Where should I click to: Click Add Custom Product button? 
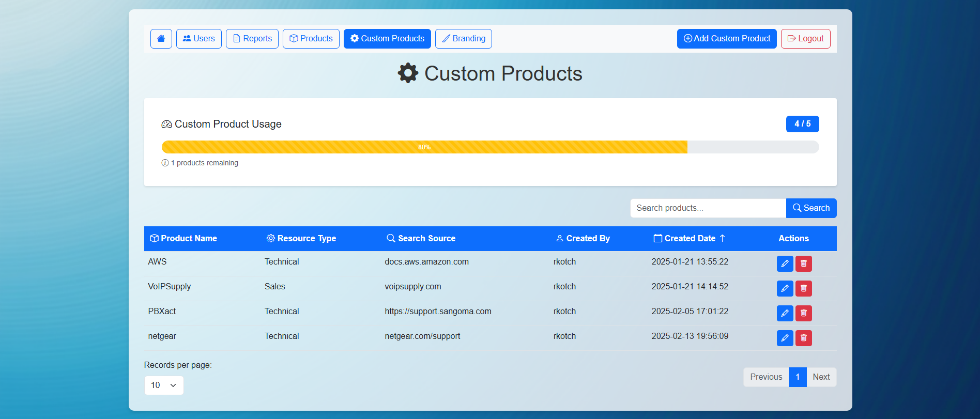pyautogui.click(x=726, y=39)
